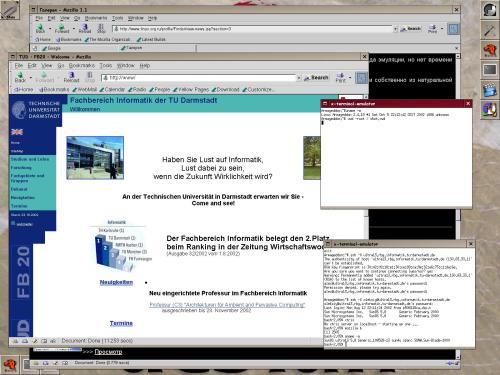This screenshot has width=500, height=375.
Task: Expand URL dropdown in Галерея window
Action: pyautogui.click(x=395, y=29)
